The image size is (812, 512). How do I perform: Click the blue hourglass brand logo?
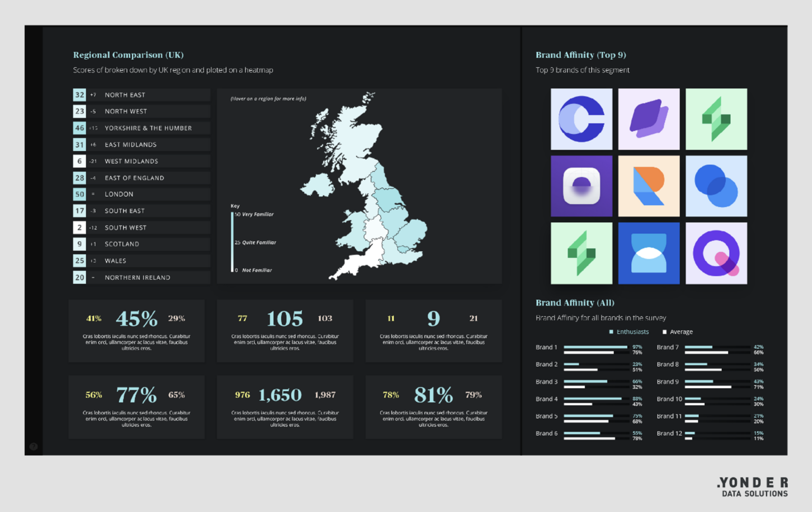[649, 252]
